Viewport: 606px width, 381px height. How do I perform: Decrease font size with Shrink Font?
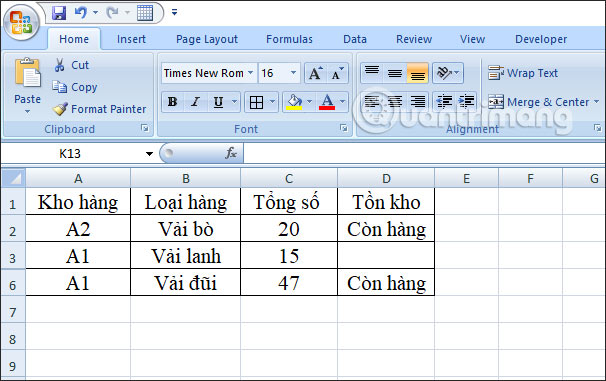point(337,73)
